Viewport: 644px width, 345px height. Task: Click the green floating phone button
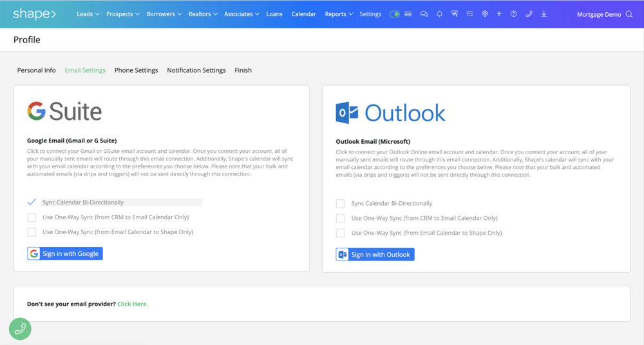click(x=20, y=329)
